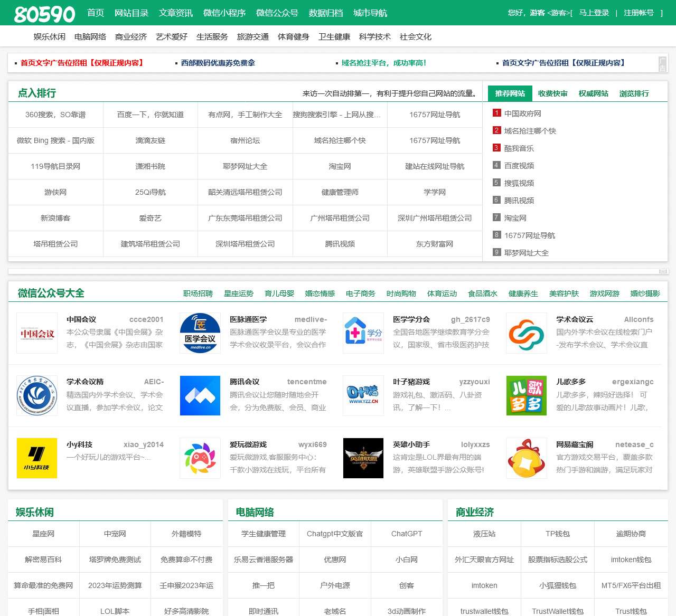Click 百度一下，你就知道 in the ranking grid

(x=151, y=115)
